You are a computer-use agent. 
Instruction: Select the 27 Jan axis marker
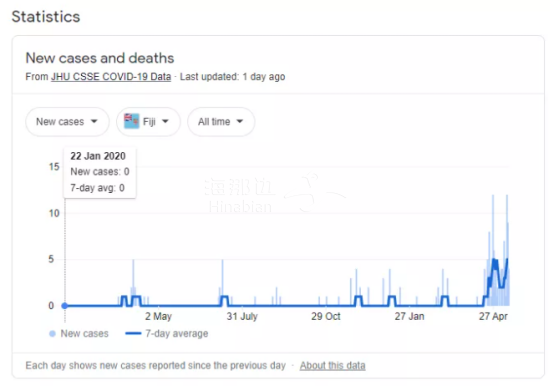409,316
